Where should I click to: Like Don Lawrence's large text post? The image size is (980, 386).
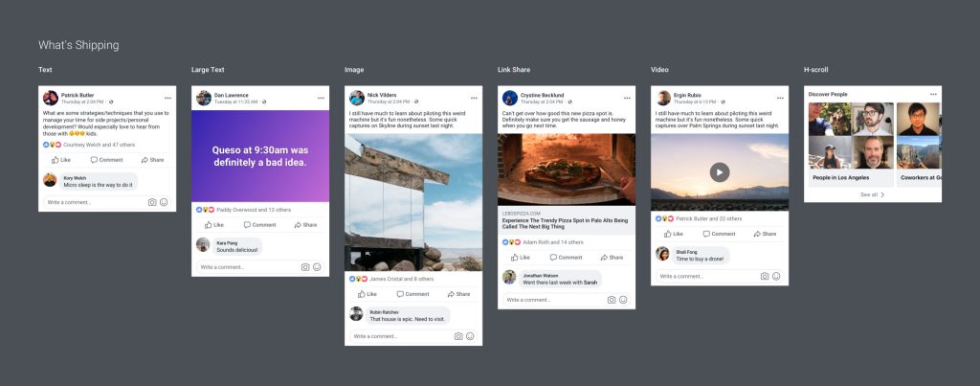point(213,224)
